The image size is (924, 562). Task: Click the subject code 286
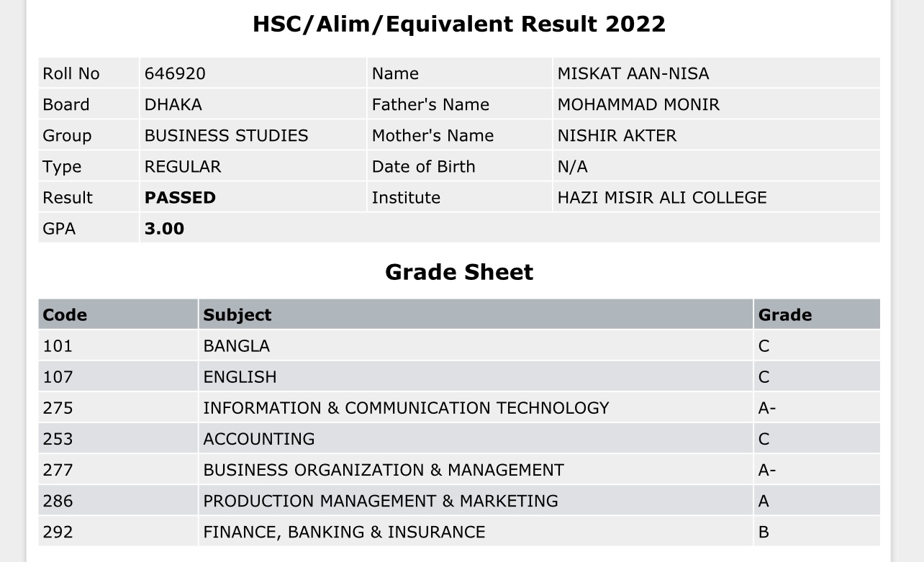58,501
